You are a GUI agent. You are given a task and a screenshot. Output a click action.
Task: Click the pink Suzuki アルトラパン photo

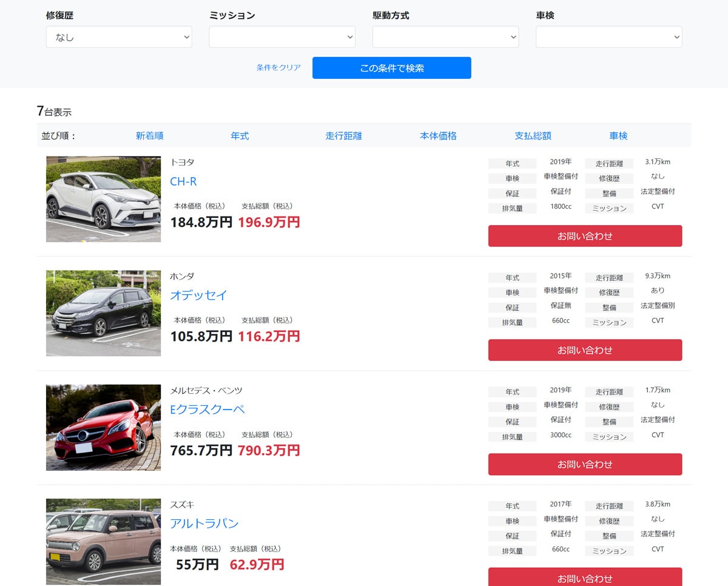104,541
